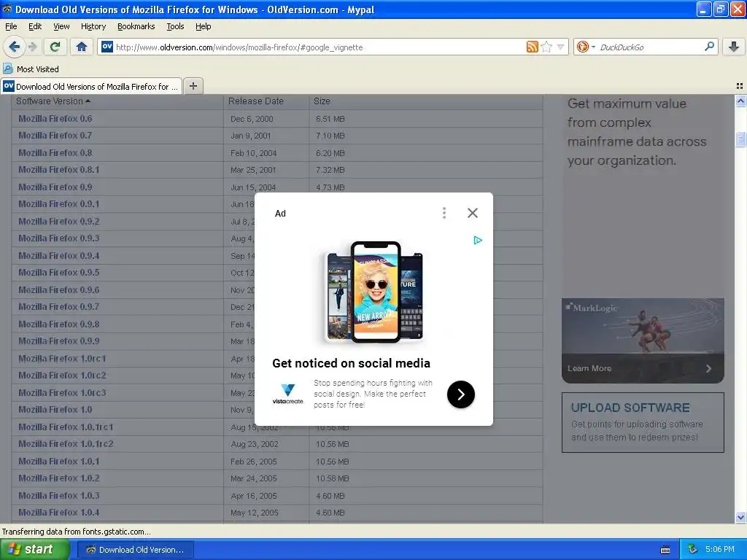Open the Mozilla Firefox 1.0.4 link
Screen dimensions: 747x560
pyautogui.click(x=58, y=513)
